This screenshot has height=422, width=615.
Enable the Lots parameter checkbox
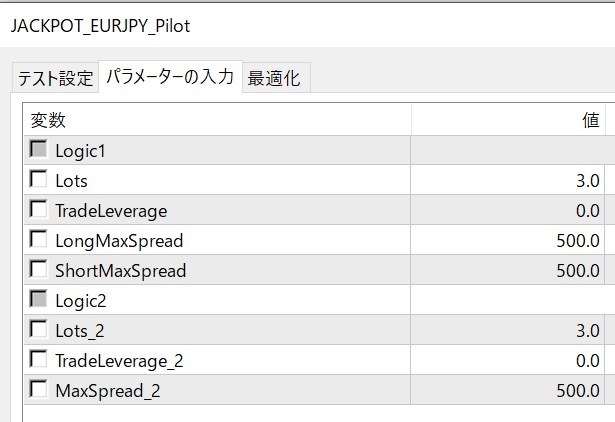point(39,180)
